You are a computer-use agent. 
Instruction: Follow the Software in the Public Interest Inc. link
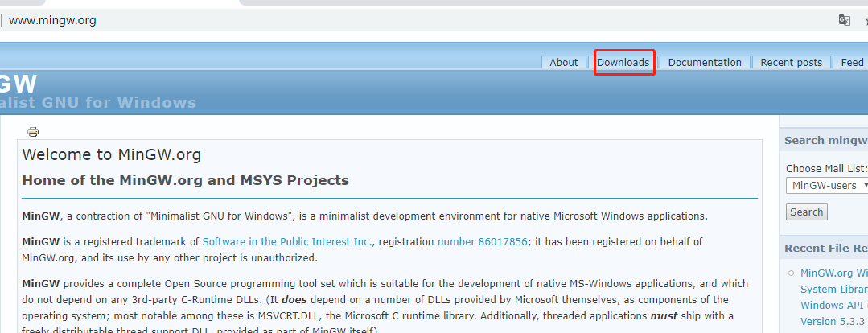(x=286, y=242)
